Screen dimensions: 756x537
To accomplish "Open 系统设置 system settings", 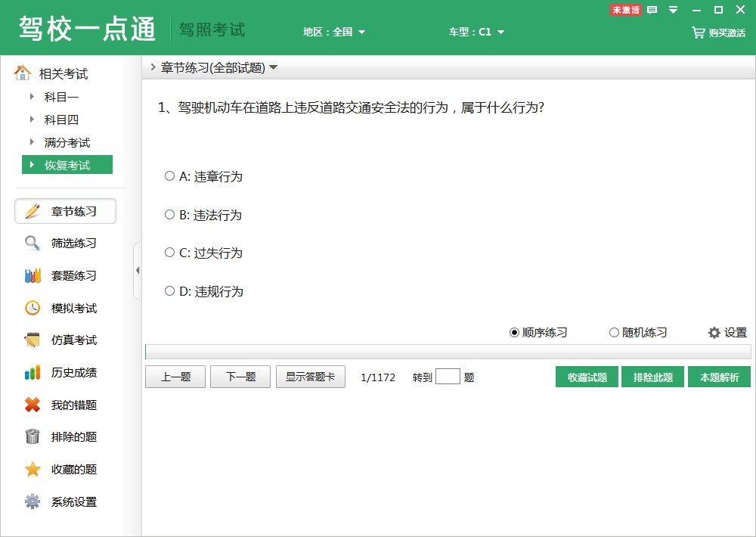I will coord(65,501).
